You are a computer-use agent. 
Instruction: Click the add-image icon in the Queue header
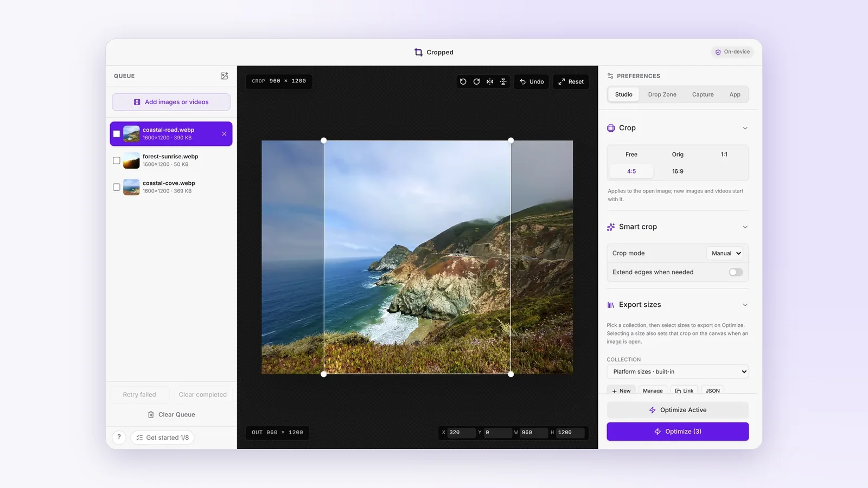coord(224,76)
